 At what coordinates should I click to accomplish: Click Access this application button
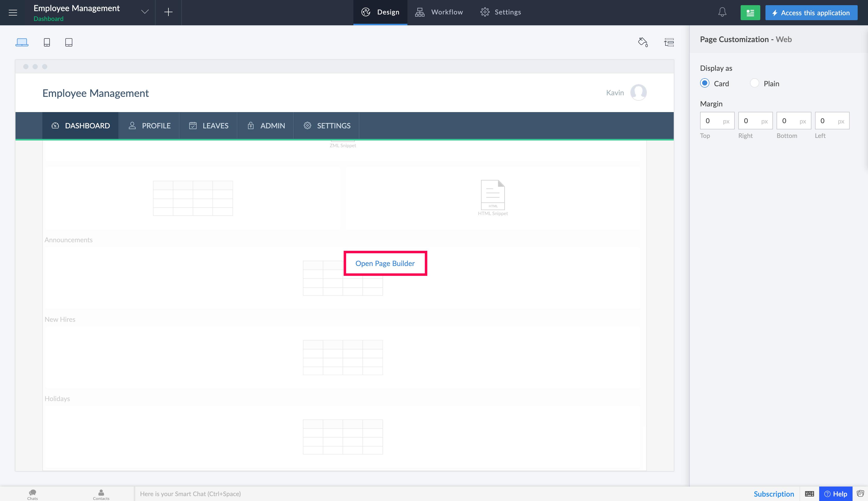[811, 13]
